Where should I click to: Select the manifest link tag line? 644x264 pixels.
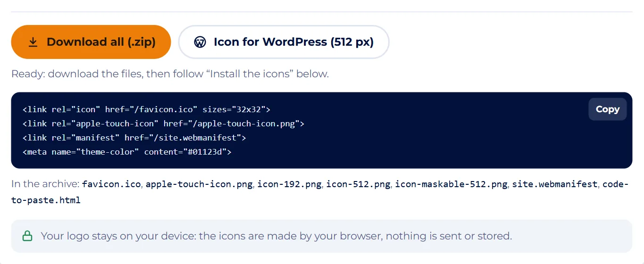[x=134, y=138]
